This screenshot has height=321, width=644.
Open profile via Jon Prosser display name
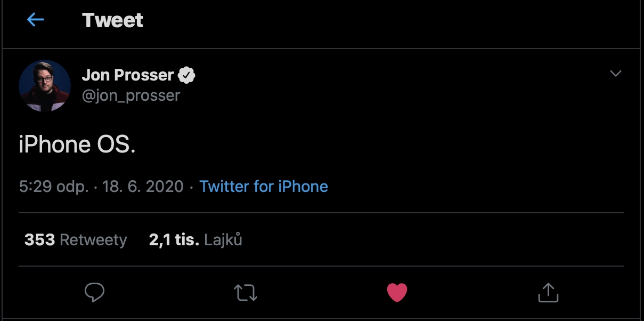point(128,75)
